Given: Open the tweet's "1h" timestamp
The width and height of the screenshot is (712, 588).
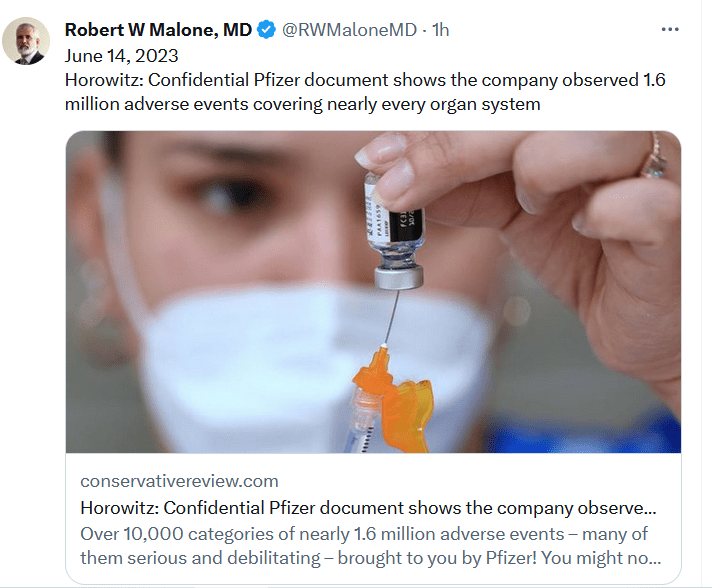Looking at the screenshot, I should 439,30.
